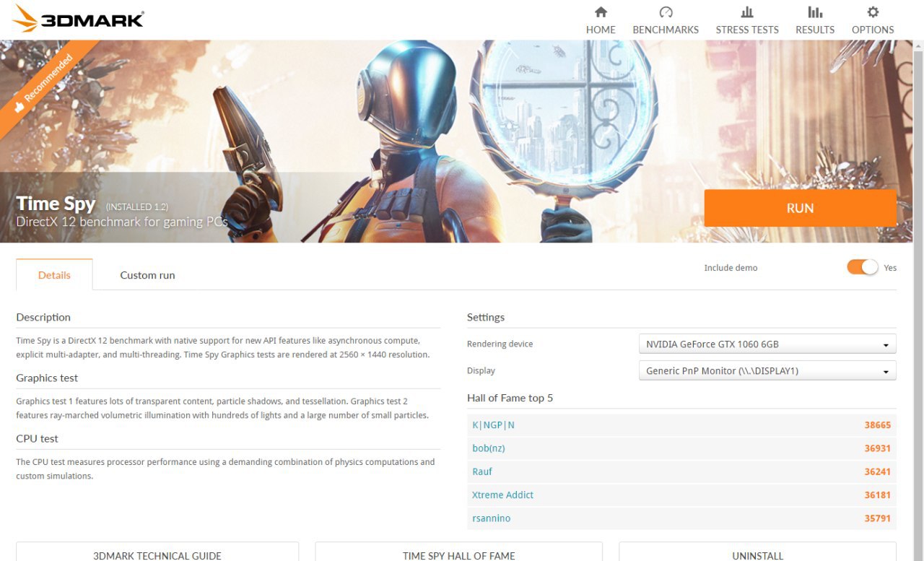924x561 pixels.
Task: Start the benchmark with the RUN button
Action: point(800,208)
